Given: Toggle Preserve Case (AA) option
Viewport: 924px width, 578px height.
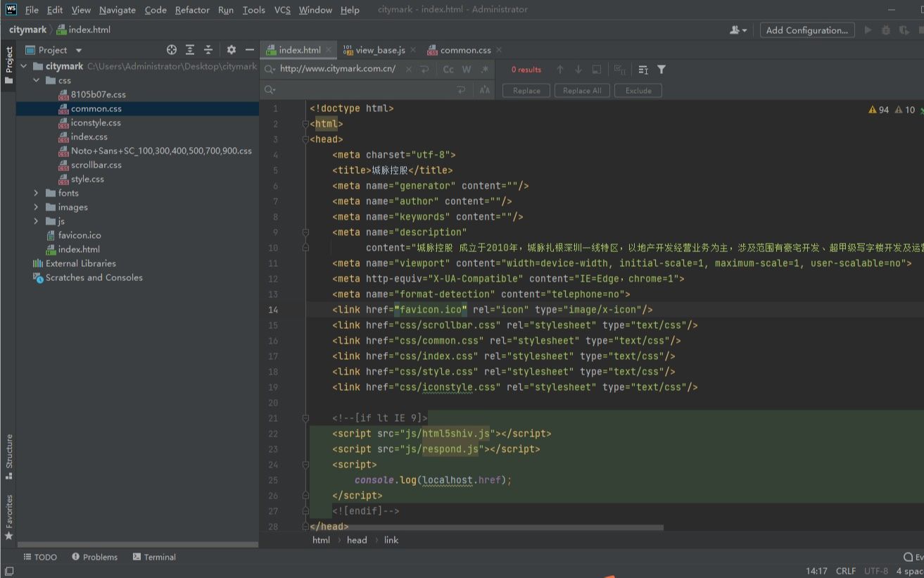Looking at the screenshot, I should coord(484,90).
